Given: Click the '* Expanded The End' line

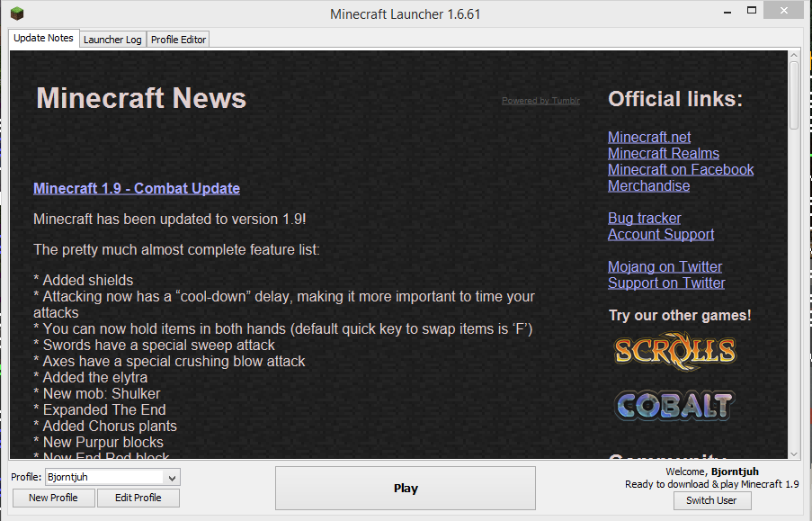Looking at the screenshot, I should click(x=100, y=410).
